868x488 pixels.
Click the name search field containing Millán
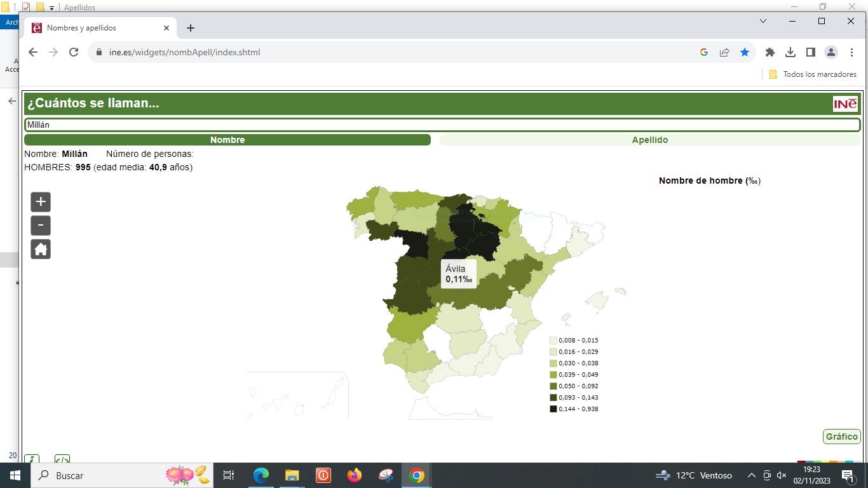pos(442,125)
